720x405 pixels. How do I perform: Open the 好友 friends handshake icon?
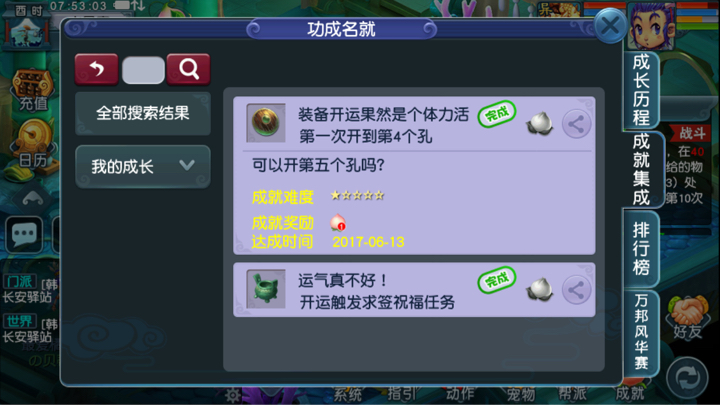pyautogui.click(x=687, y=317)
